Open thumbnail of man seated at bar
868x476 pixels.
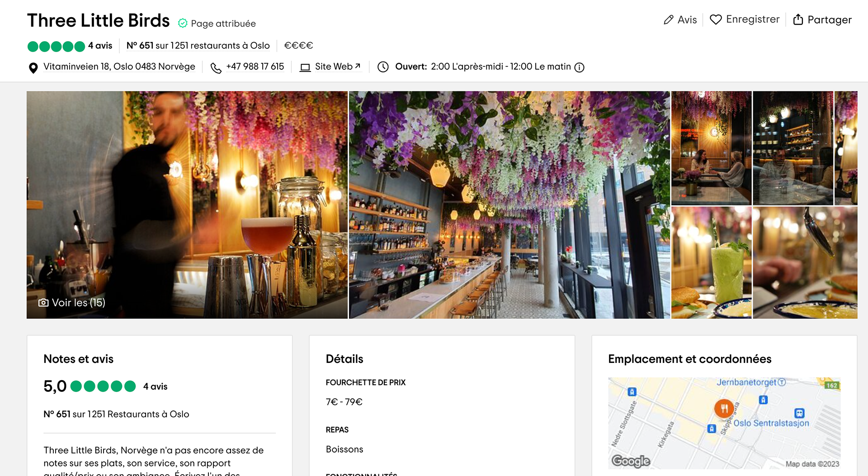[x=793, y=148]
